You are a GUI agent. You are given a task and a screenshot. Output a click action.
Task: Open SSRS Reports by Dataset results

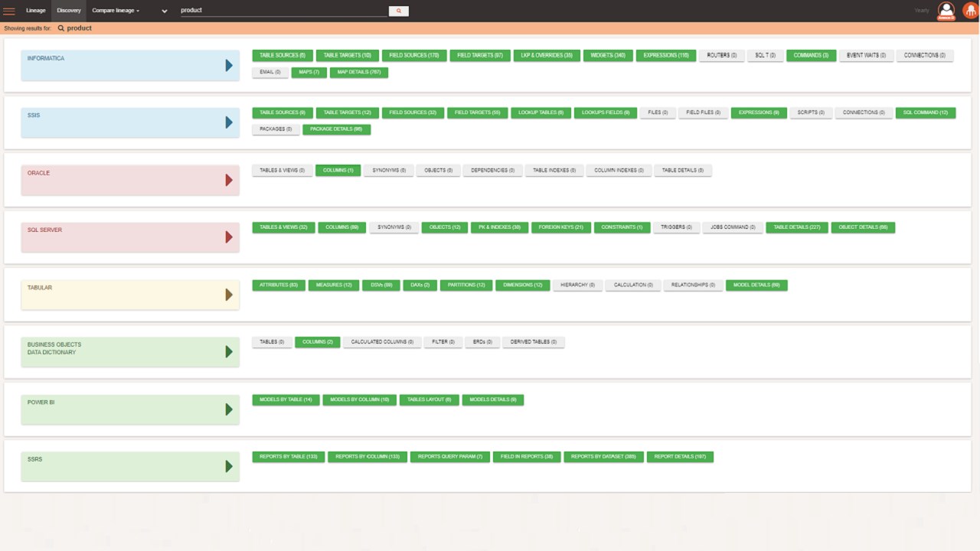coord(603,457)
